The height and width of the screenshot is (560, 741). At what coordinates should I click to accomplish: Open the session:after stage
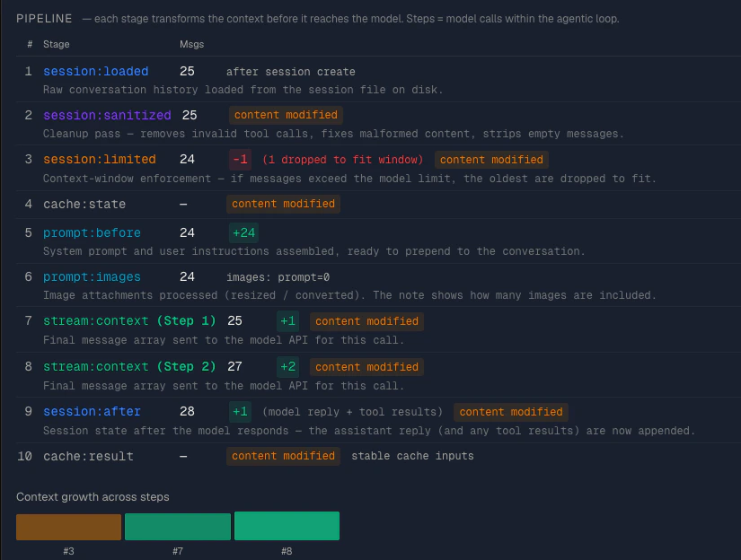click(x=92, y=412)
